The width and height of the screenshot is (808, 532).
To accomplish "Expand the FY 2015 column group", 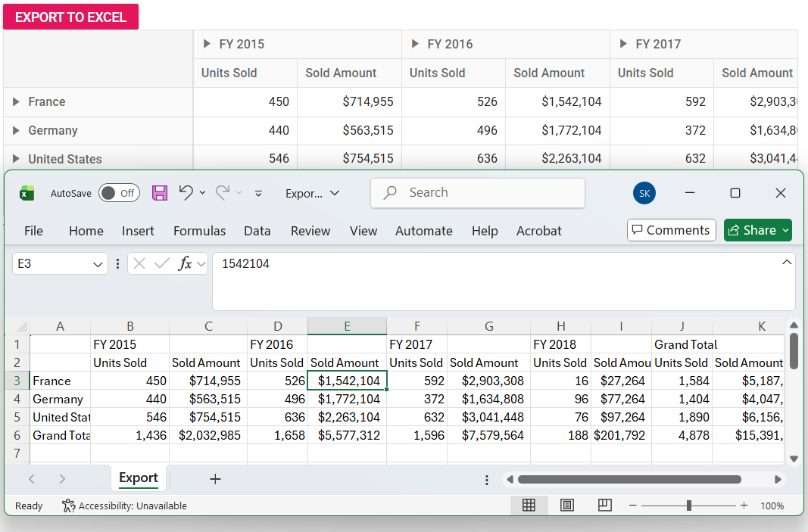I will point(207,44).
